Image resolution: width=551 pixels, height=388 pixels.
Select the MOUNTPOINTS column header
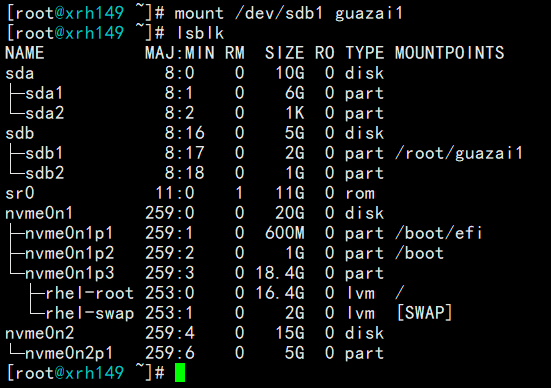[449, 53]
